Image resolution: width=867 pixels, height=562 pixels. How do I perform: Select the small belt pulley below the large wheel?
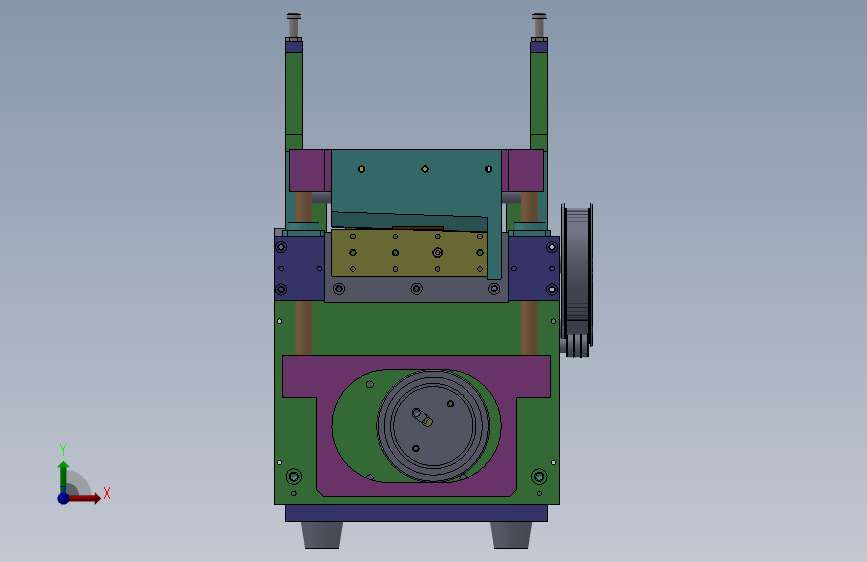pyautogui.click(x=577, y=346)
